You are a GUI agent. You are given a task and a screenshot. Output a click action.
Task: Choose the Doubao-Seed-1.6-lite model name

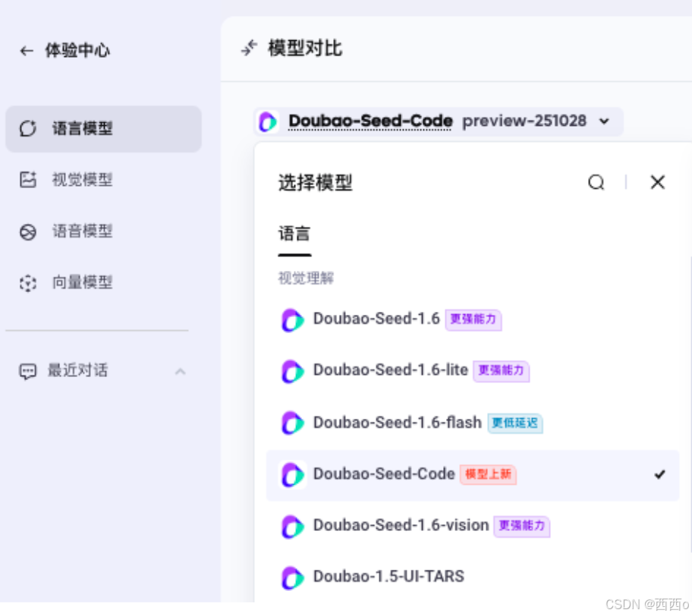click(x=391, y=369)
